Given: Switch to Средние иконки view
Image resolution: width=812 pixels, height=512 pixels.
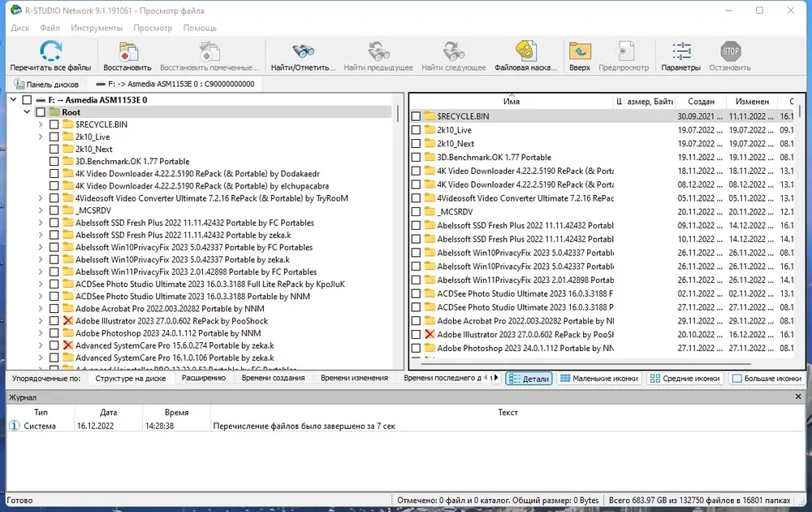Looking at the screenshot, I should coord(685,379).
